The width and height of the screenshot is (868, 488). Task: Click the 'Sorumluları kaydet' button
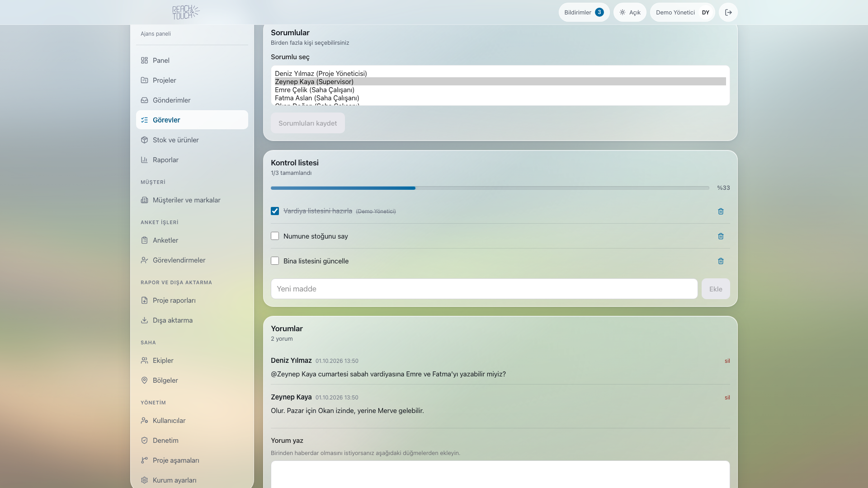pyautogui.click(x=308, y=123)
